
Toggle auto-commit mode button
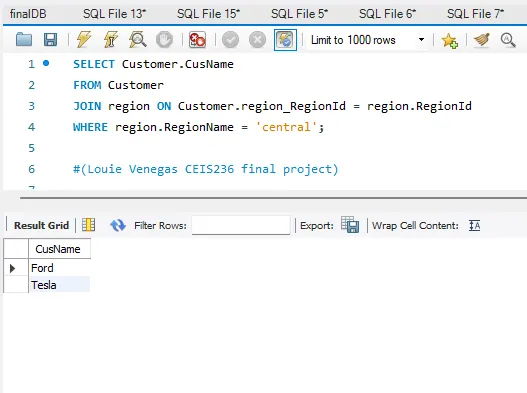tap(285, 40)
